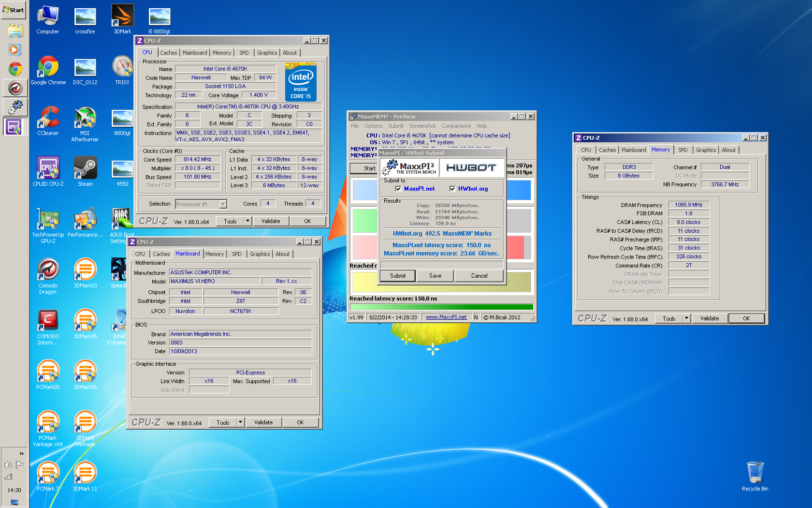Open the PCMark 7 desktop shortcut
Screen dimensions: 812x508
coord(48,477)
